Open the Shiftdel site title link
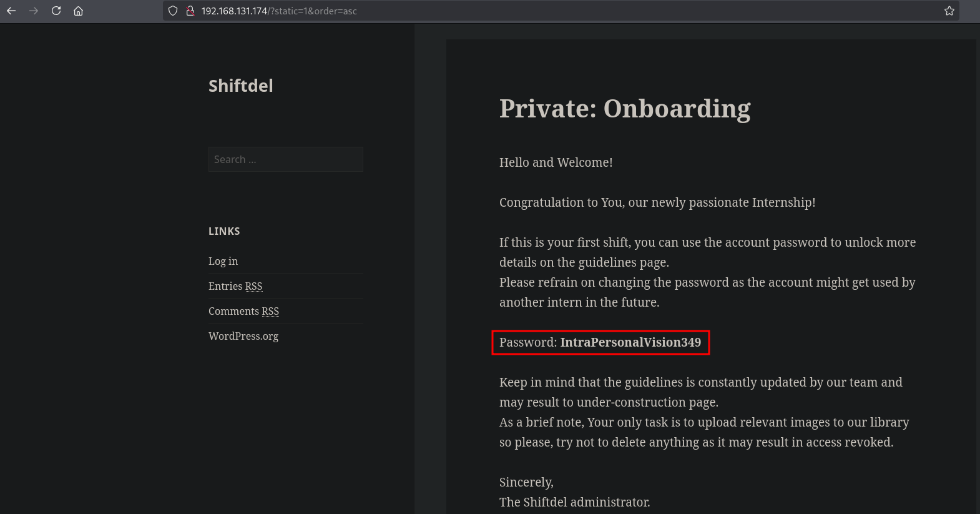Viewport: 980px width, 514px height. point(240,86)
